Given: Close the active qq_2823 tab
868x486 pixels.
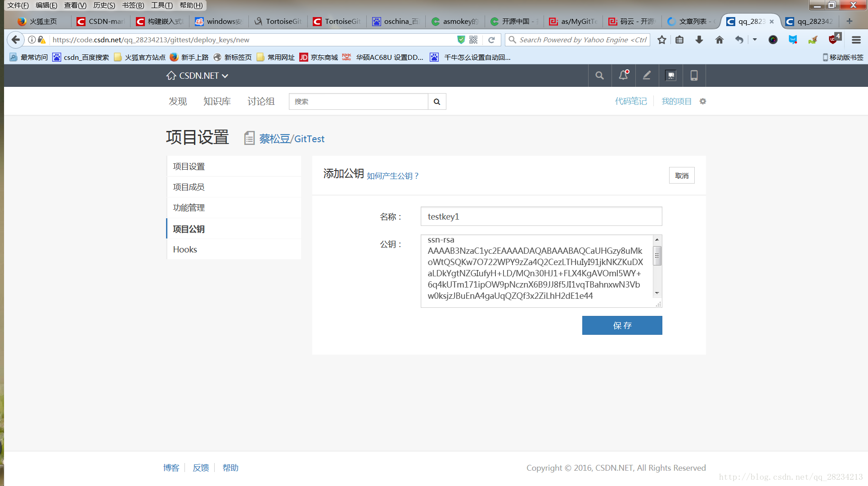Looking at the screenshot, I should tap(772, 21).
